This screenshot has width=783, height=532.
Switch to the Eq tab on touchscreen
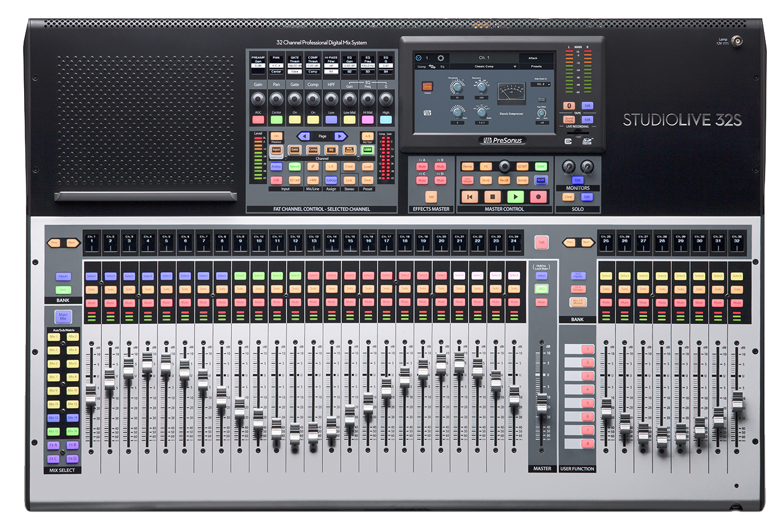point(442,66)
